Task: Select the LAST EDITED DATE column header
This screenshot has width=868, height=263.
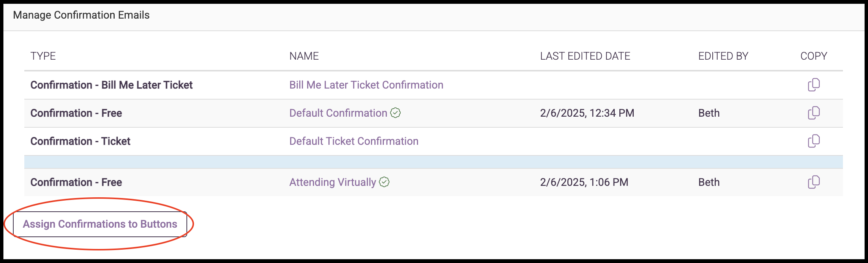Action: pyautogui.click(x=585, y=56)
